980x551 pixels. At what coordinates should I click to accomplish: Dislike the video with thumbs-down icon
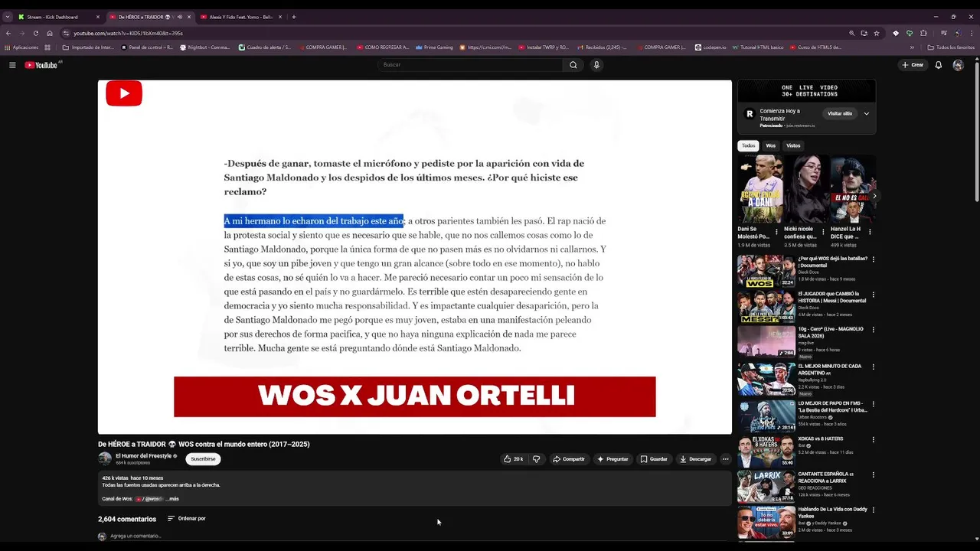[536, 459]
